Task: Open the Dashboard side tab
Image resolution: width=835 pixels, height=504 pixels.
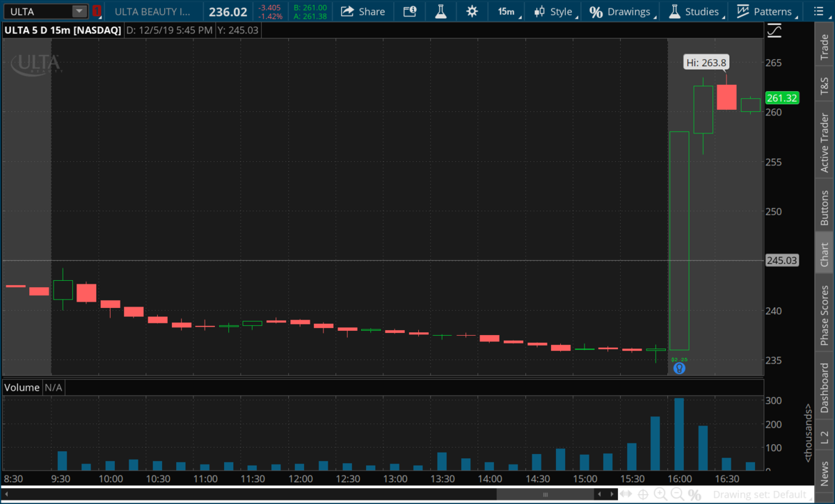Action: [825, 387]
